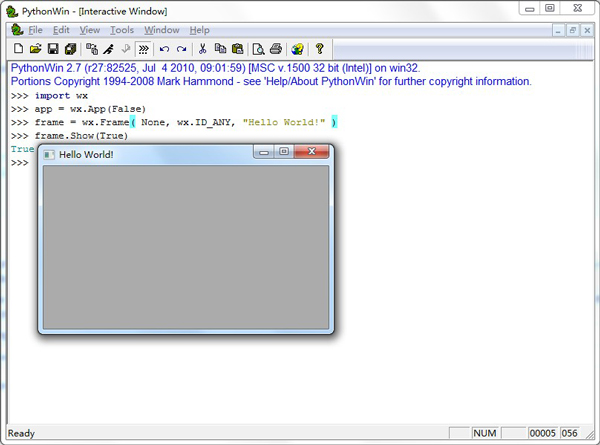This screenshot has width=600, height=445.
Task: Click the yellow question mark About icon
Action: pyautogui.click(x=319, y=49)
